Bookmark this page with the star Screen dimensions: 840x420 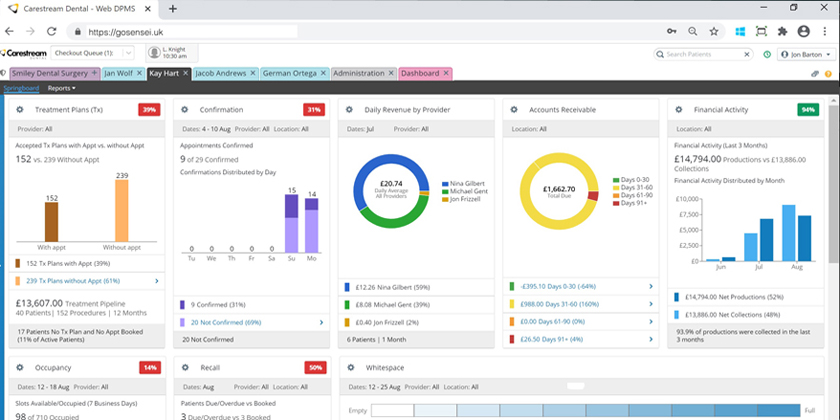point(714,32)
